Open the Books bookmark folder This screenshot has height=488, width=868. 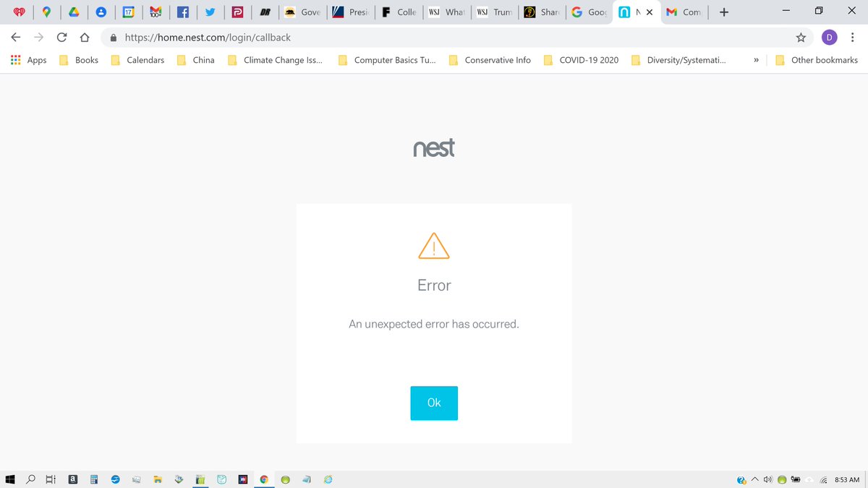(x=79, y=60)
